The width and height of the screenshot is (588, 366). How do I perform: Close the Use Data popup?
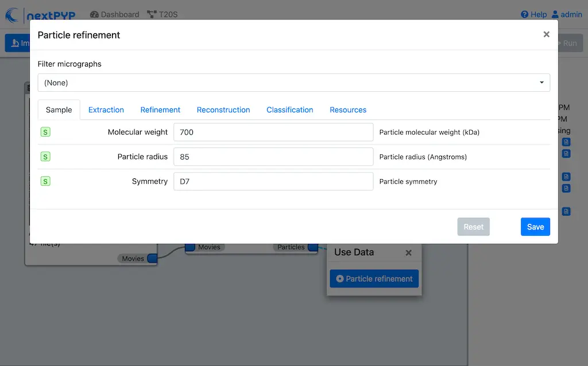coord(408,252)
